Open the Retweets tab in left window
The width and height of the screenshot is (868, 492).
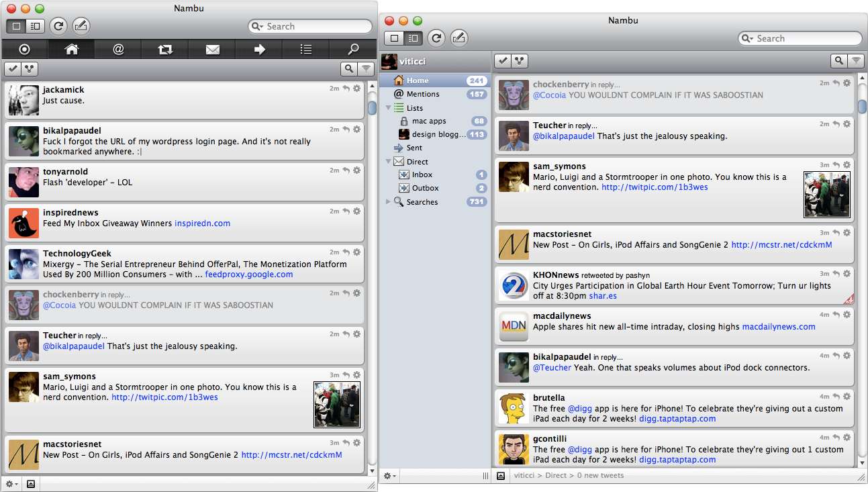point(165,49)
